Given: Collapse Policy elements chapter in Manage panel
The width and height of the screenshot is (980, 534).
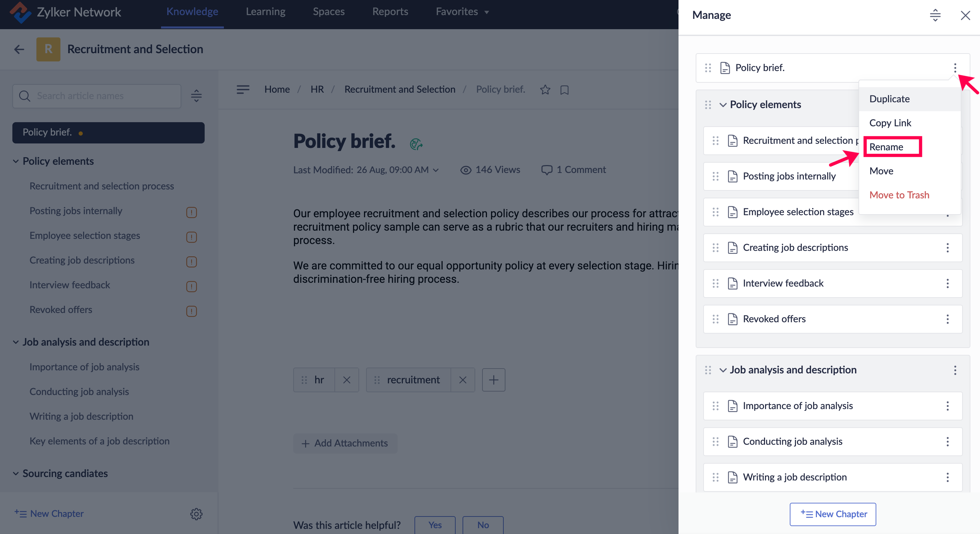Looking at the screenshot, I should (723, 105).
